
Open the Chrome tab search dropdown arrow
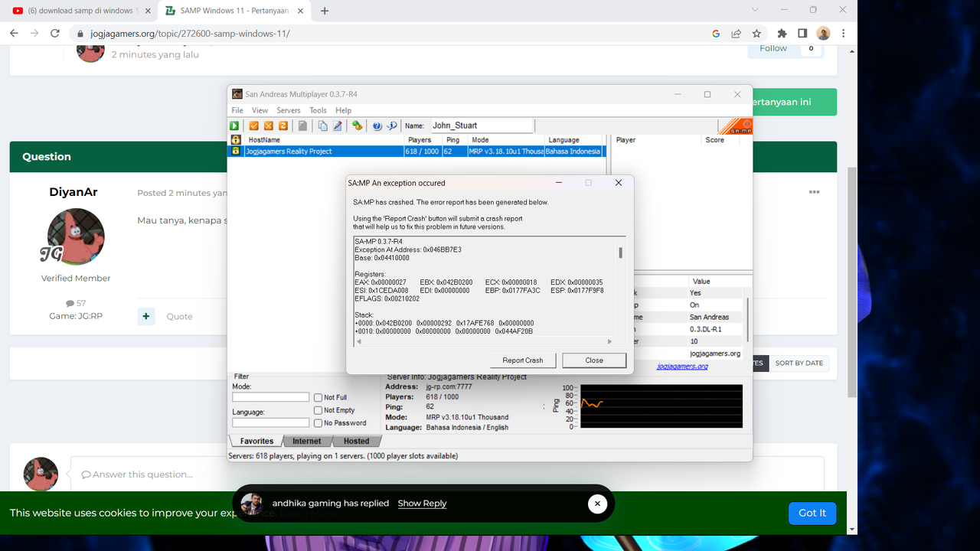755,10
